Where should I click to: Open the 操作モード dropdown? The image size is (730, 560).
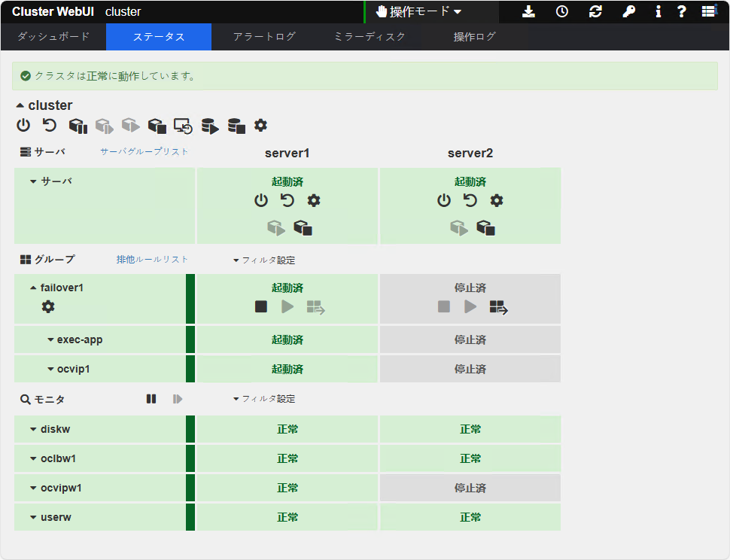pyautogui.click(x=416, y=11)
